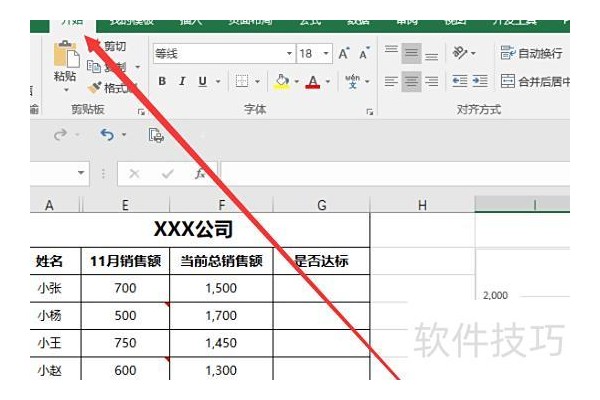
Task: Select column H header
Action: pyautogui.click(x=422, y=205)
